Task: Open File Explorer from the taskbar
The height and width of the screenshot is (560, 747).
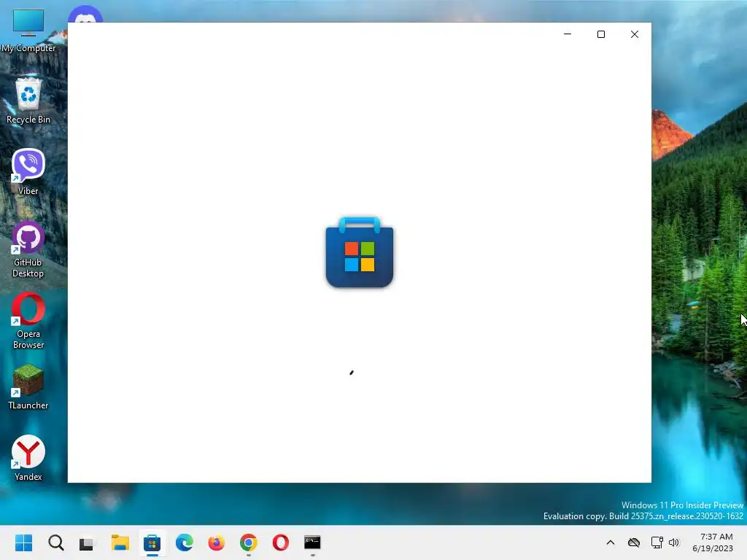Action: point(120,542)
